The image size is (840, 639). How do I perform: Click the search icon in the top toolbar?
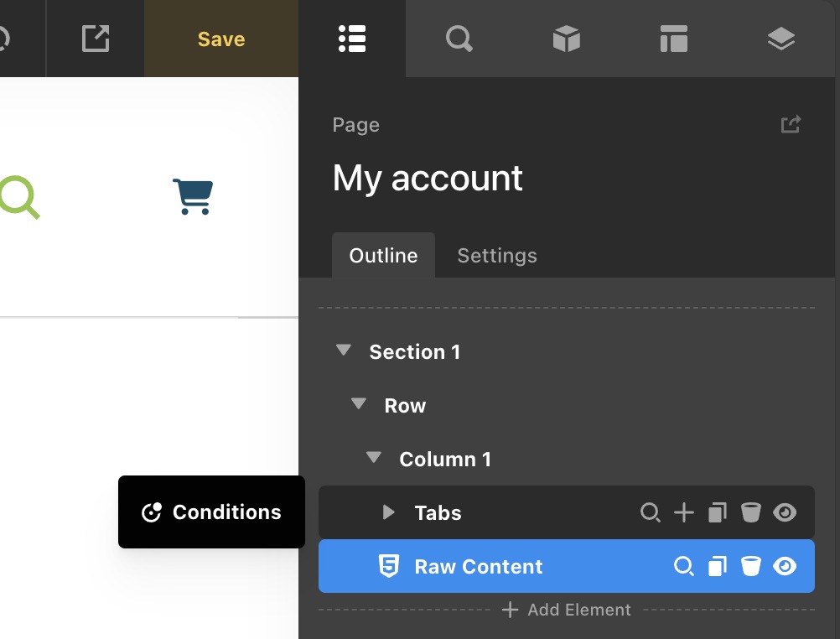click(x=459, y=39)
